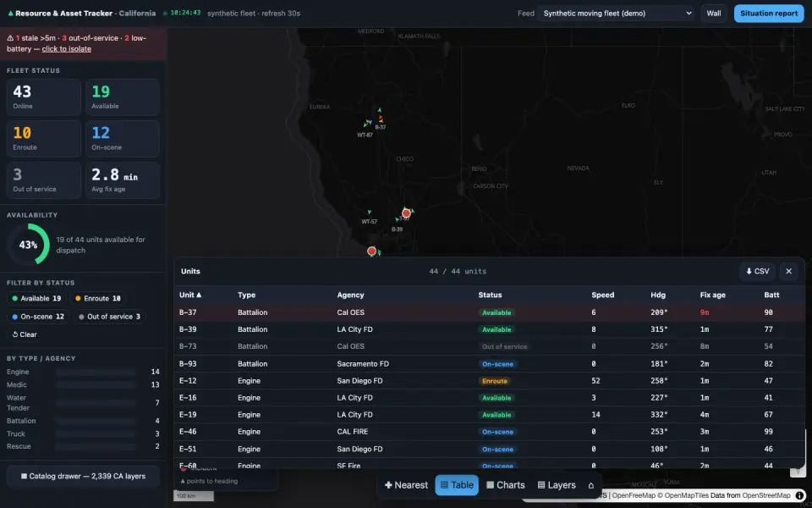Filter by Battalion type row

(x=83, y=421)
